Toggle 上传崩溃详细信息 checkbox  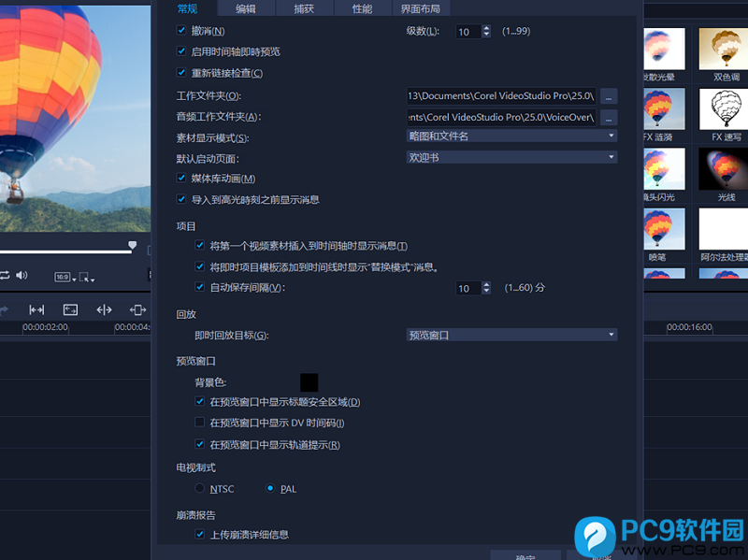pos(200,534)
